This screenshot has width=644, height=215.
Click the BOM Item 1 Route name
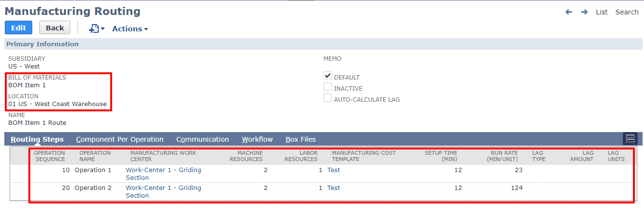tap(37, 122)
